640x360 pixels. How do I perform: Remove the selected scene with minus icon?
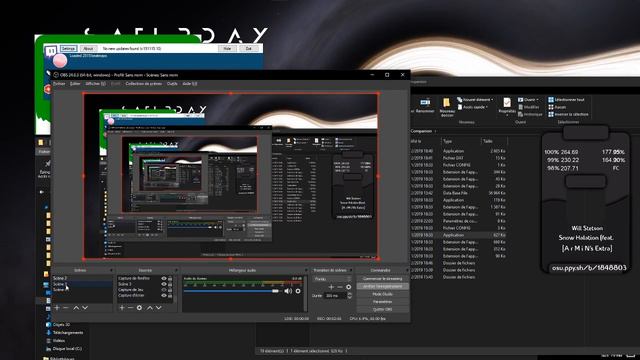click(x=66, y=308)
